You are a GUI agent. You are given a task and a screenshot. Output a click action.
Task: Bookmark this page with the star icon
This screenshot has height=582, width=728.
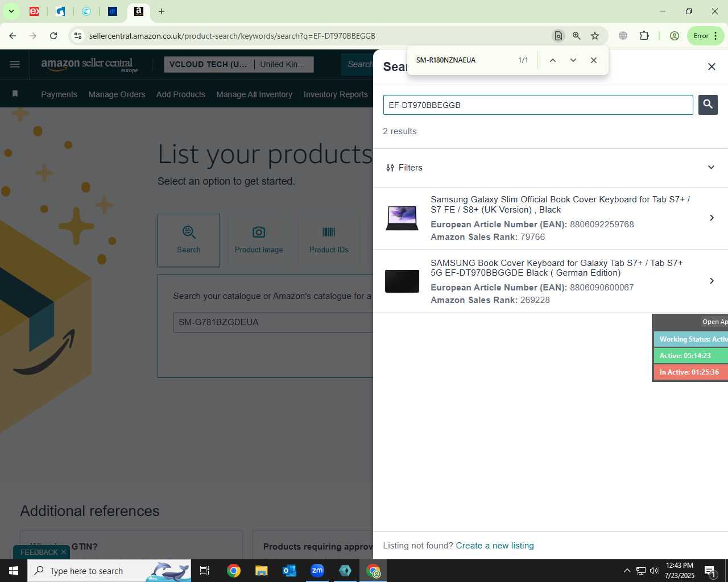595,36
